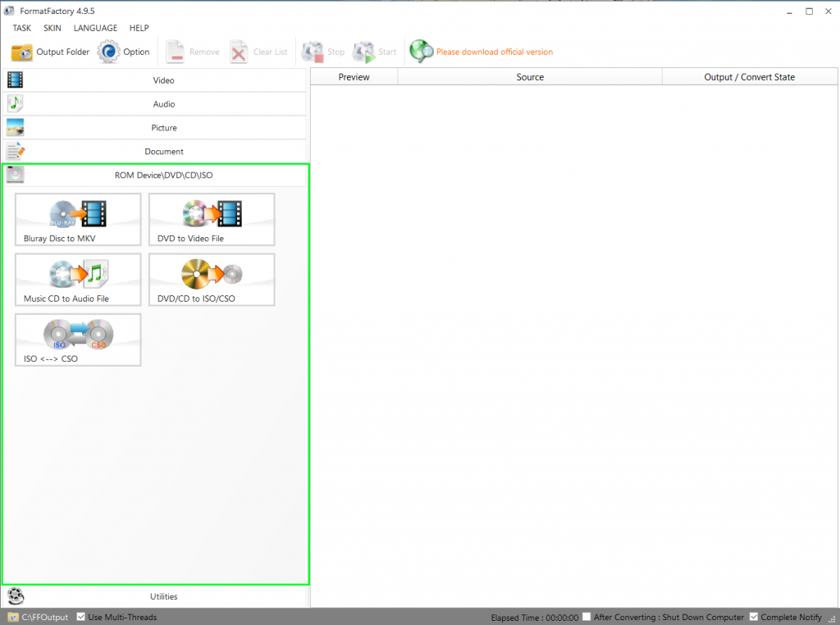Follow the Please download official version link
Image resolution: width=840 pixels, height=625 pixels.
click(495, 52)
